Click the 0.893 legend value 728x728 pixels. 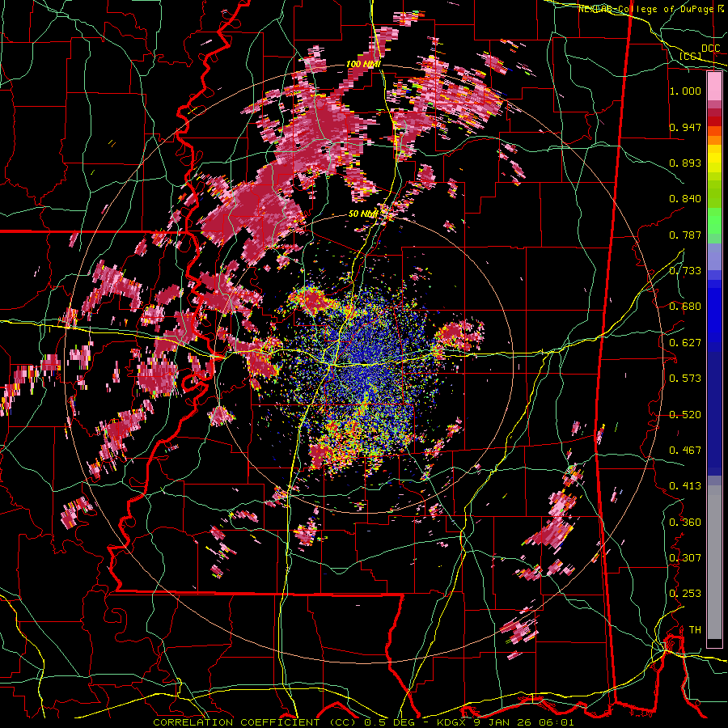685,163
